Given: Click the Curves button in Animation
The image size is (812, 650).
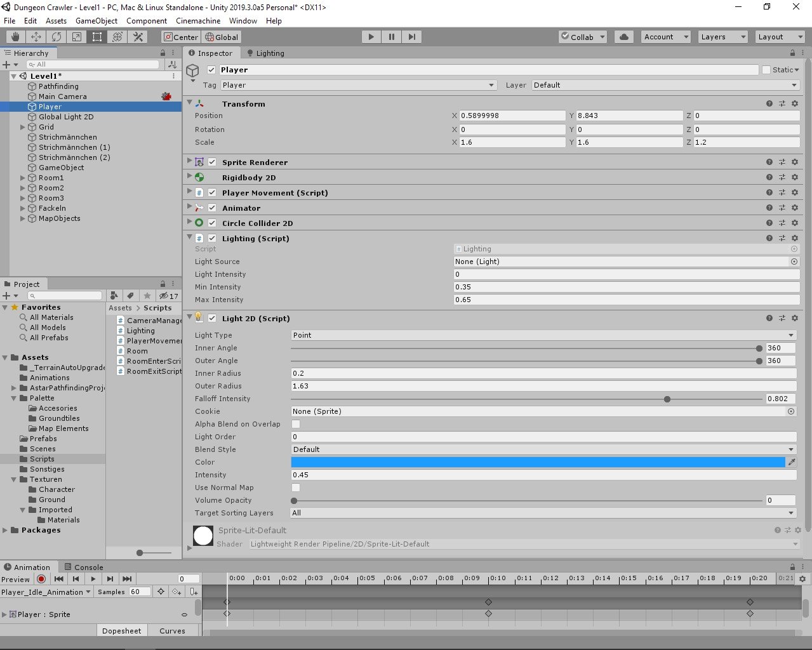Looking at the screenshot, I should click(x=172, y=631).
